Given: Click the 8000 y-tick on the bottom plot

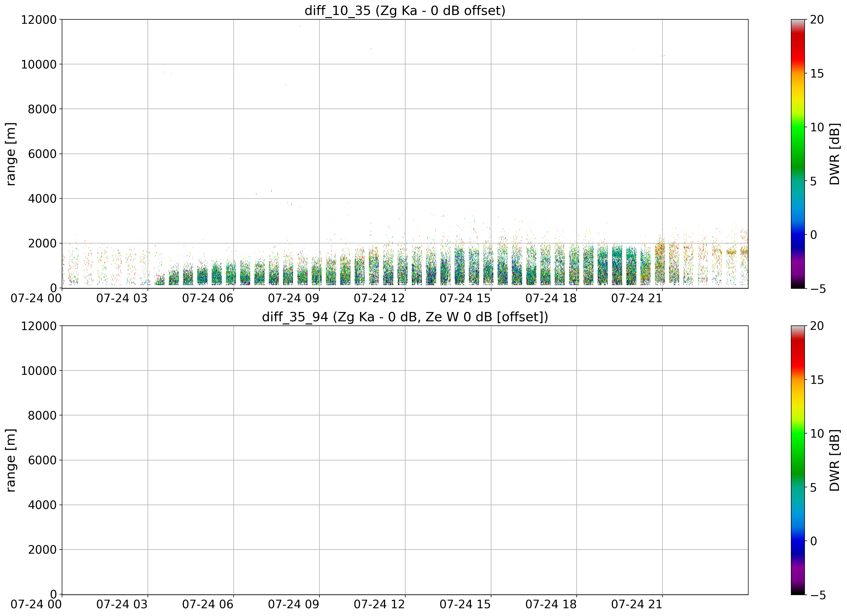Looking at the screenshot, I should (42, 416).
